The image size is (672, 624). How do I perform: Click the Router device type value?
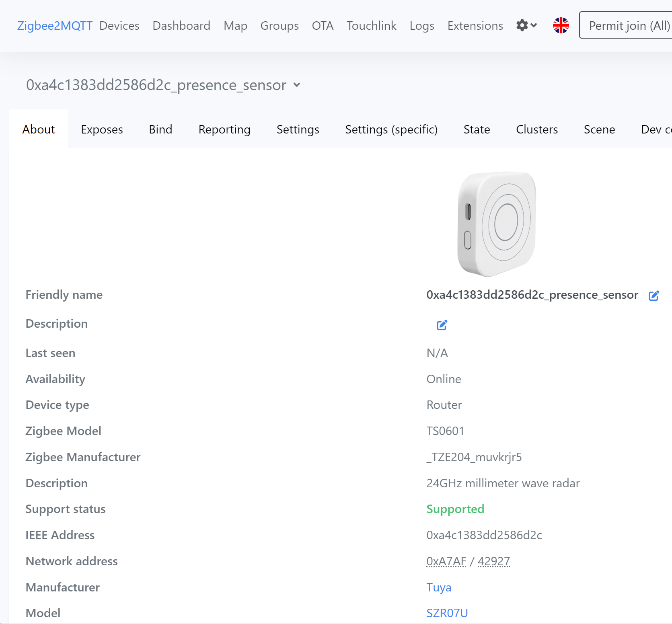pos(444,405)
